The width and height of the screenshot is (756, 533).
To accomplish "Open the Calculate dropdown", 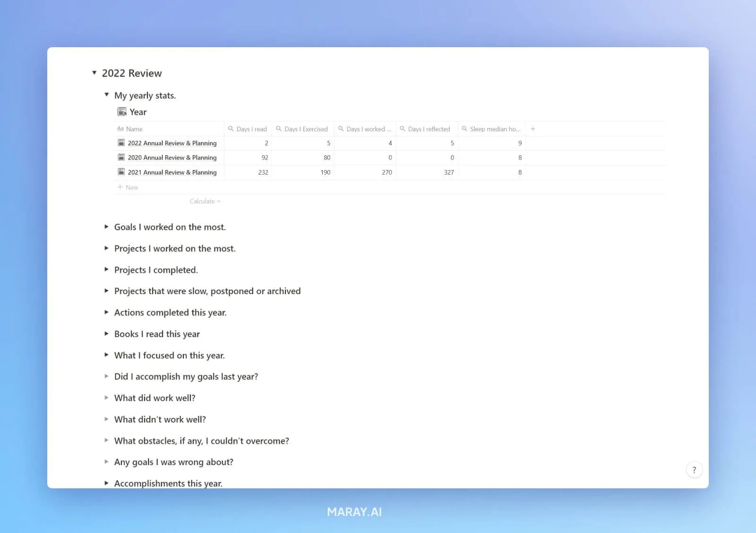I will click(x=204, y=201).
